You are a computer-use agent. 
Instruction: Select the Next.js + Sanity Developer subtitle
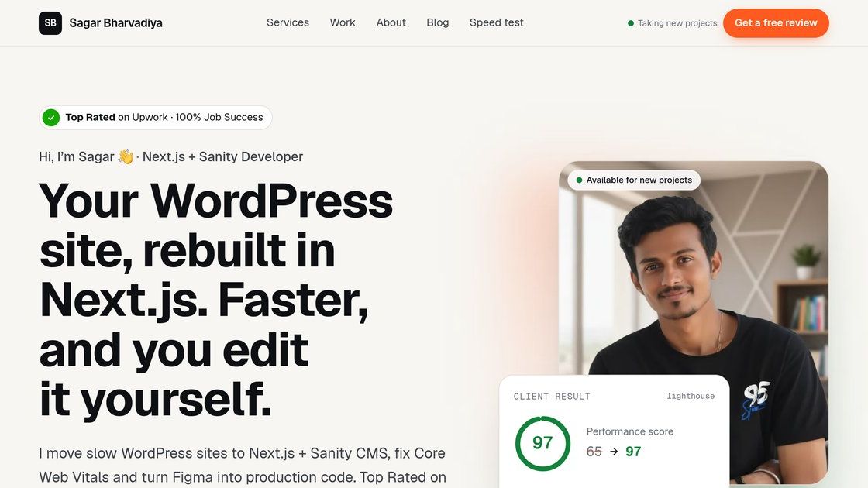click(x=222, y=156)
